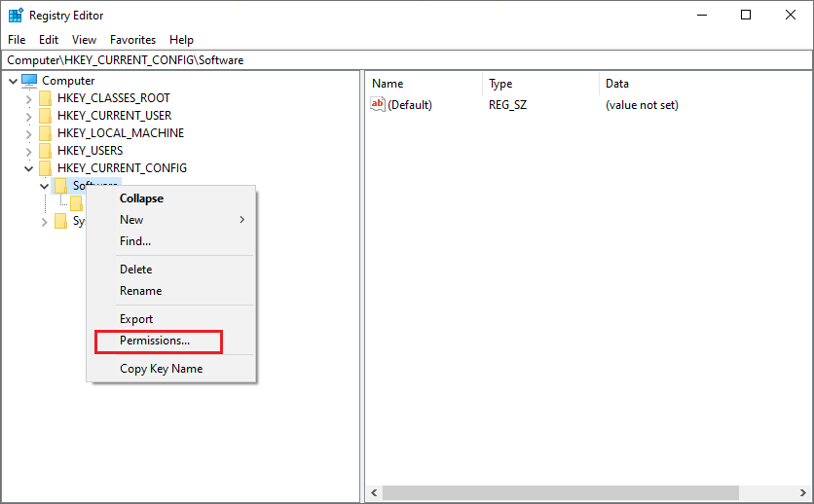814x504 pixels.
Task: Click the HKEY_CURRENT_USER folder icon
Action: click(45, 116)
